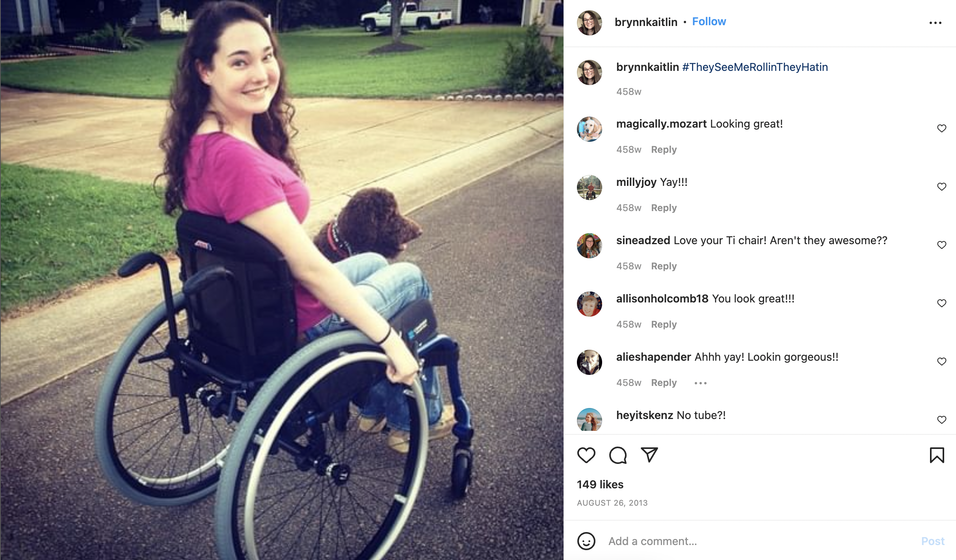Open #TheySeeMeRollinTheyHatin hashtag
This screenshot has width=956, height=560.
[x=755, y=67]
